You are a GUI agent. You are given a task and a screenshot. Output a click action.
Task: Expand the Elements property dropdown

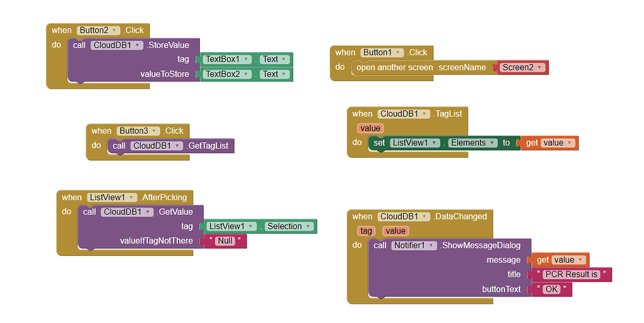(x=493, y=143)
